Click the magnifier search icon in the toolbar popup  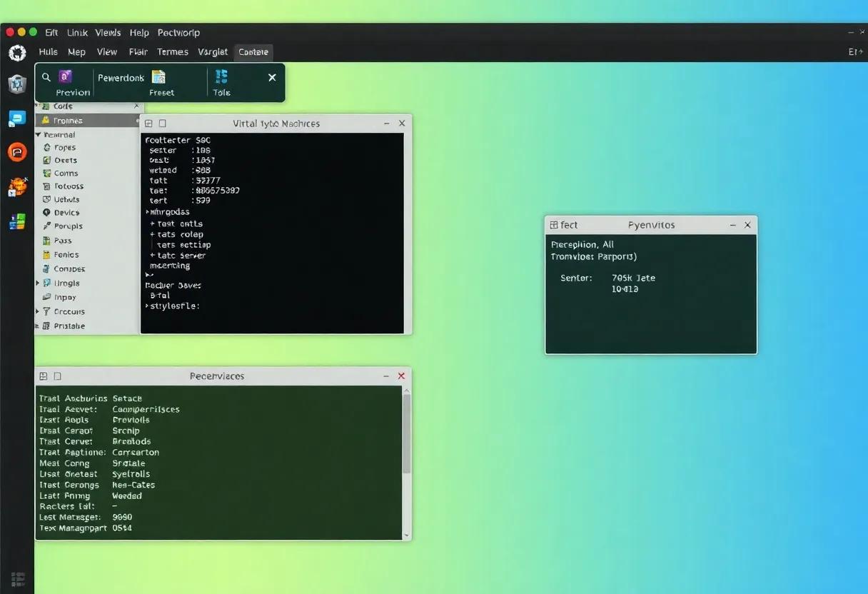click(46, 77)
